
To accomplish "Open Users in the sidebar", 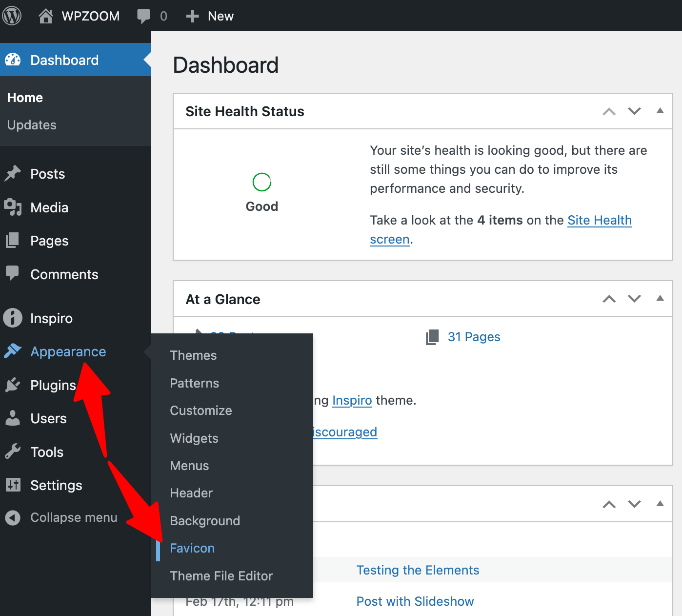I will [48, 418].
